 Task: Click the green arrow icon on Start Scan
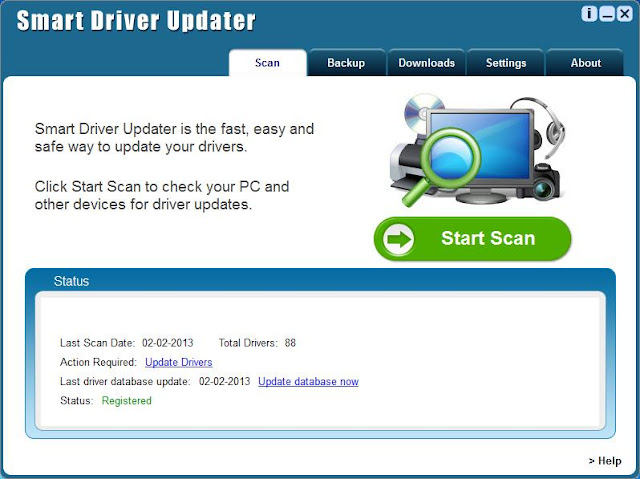398,239
